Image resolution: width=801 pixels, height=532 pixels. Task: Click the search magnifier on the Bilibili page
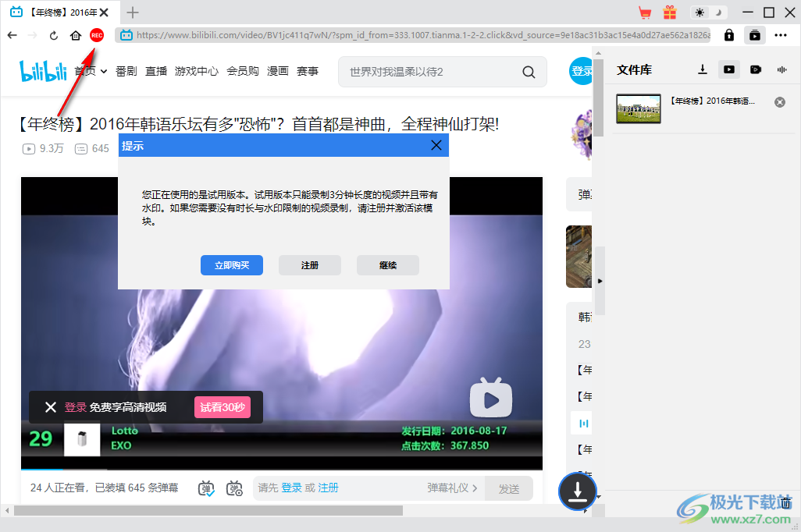pos(529,71)
